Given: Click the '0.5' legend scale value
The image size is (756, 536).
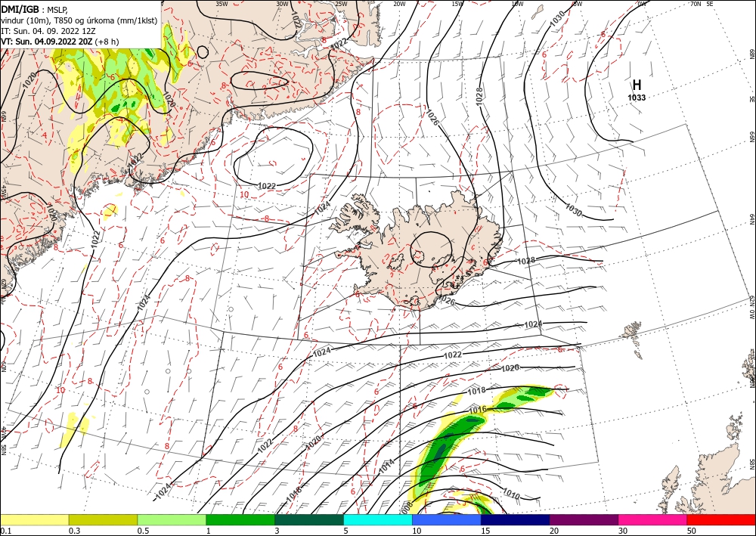Looking at the screenshot, I should pyautogui.click(x=143, y=531).
